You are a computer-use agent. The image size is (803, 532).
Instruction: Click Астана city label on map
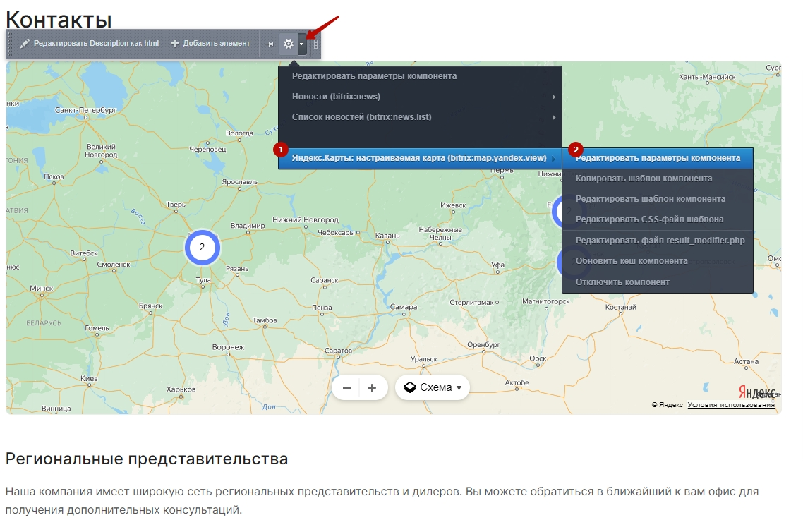tap(746, 361)
